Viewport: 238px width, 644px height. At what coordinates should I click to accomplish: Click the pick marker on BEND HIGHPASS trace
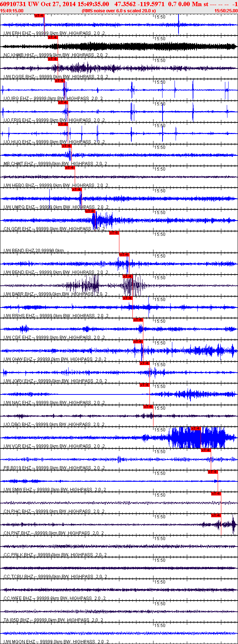(x=124, y=255)
